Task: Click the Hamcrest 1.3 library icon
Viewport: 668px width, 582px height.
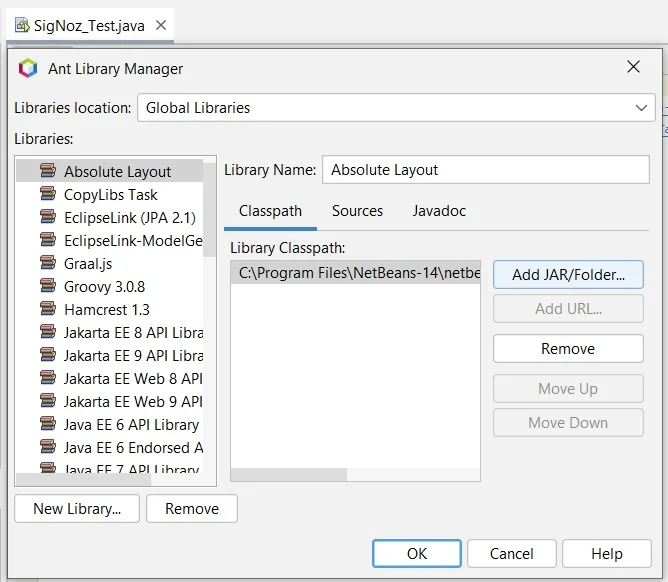Action: [x=48, y=309]
